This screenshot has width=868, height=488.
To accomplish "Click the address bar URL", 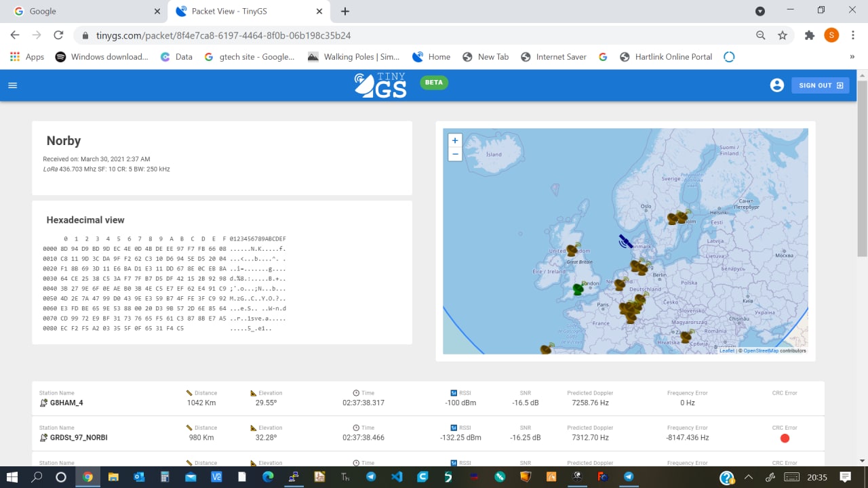I will point(224,35).
